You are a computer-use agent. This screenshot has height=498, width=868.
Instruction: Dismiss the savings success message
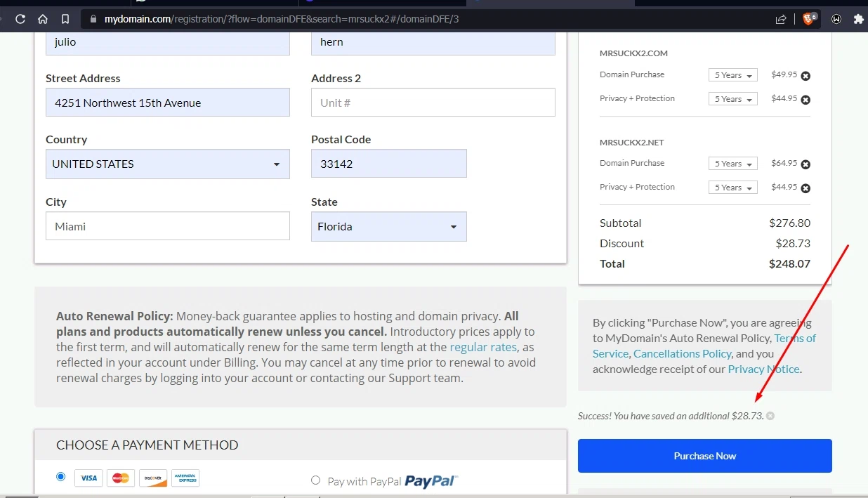[x=770, y=416]
